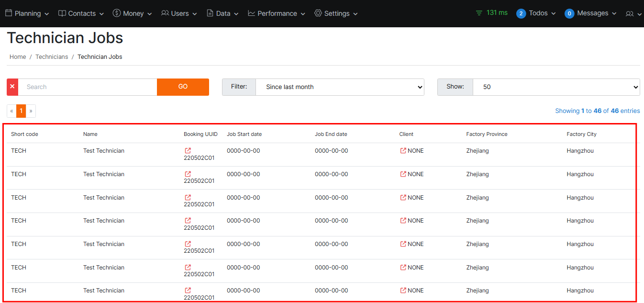Click the red X clear search button
The width and height of the screenshot is (644, 303).
(x=12, y=87)
